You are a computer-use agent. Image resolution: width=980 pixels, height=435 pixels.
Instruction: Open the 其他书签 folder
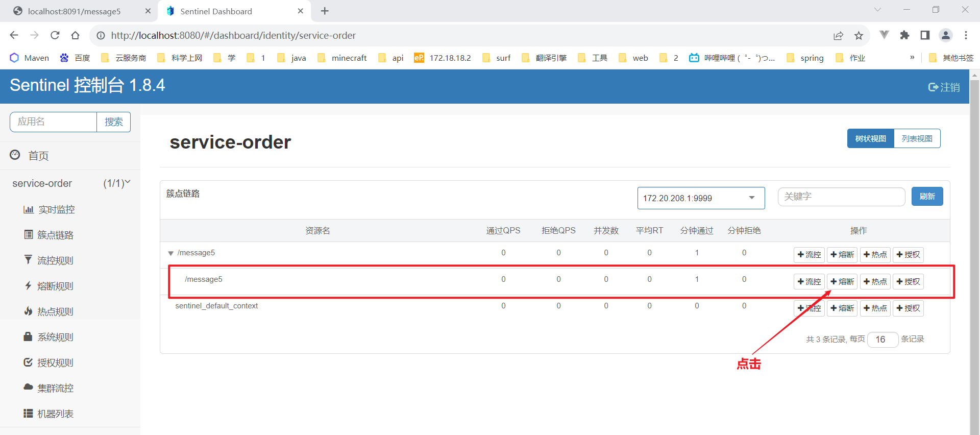point(951,58)
